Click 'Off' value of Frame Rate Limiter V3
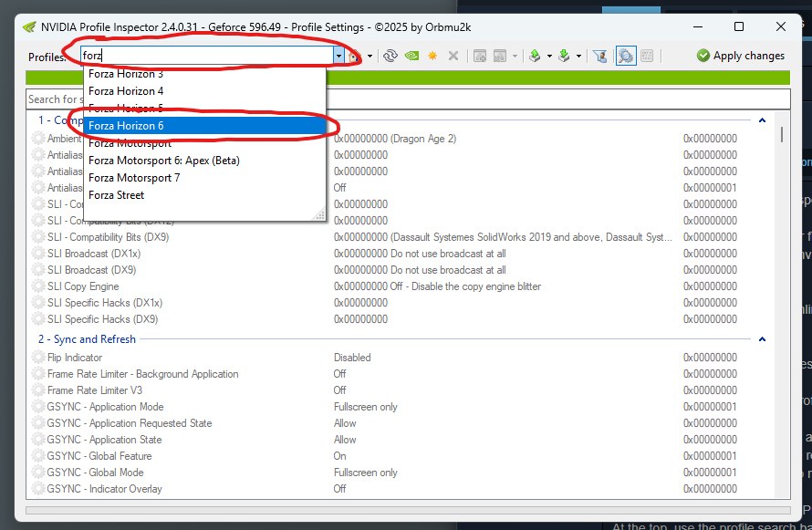Image resolution: width=812 pixels, height=530 pixels. [x=339, y=390]
